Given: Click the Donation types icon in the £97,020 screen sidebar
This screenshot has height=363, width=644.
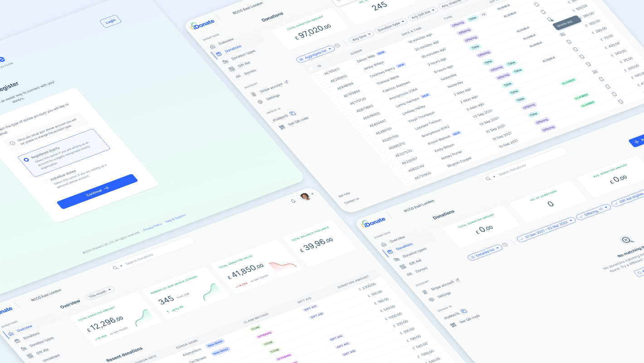Looking at the screenshot, I should (225, 62).
